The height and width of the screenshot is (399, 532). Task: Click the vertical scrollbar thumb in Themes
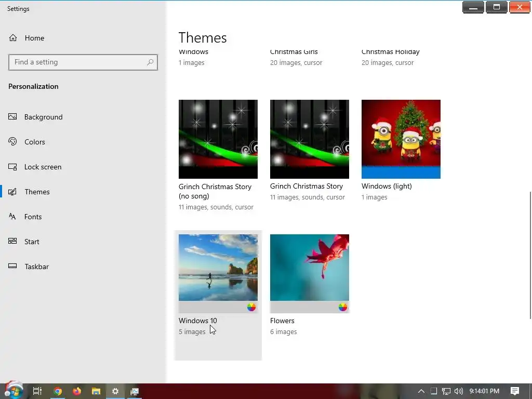(530, 255)
